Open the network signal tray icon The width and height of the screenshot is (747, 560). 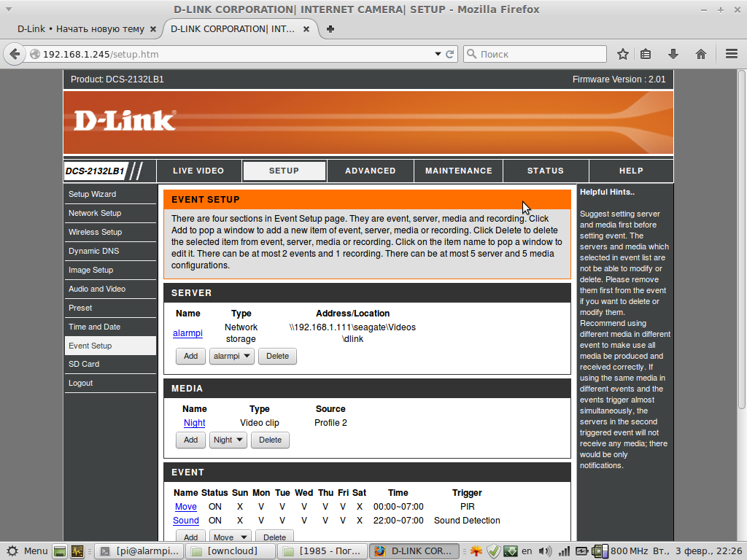click(564, 551)
